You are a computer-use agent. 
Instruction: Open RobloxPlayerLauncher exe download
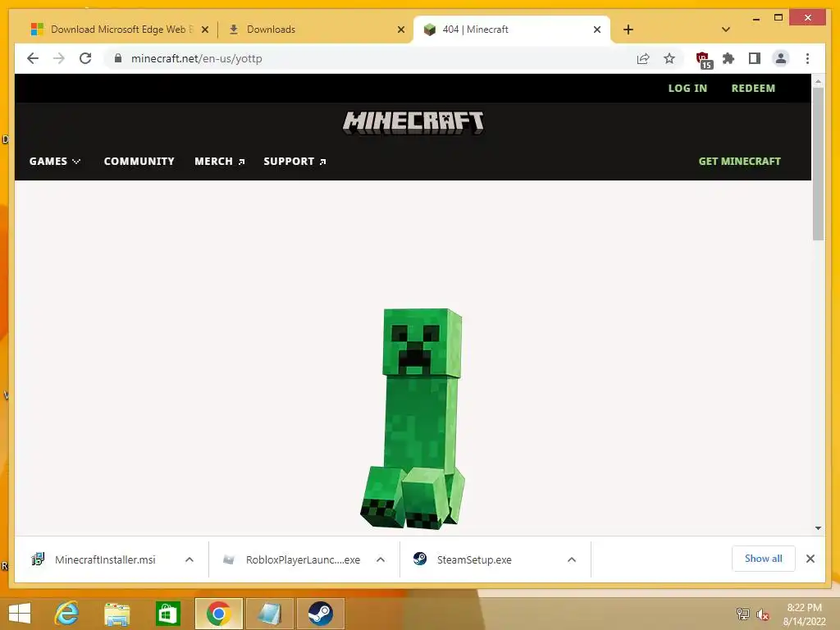coord(292,559)
